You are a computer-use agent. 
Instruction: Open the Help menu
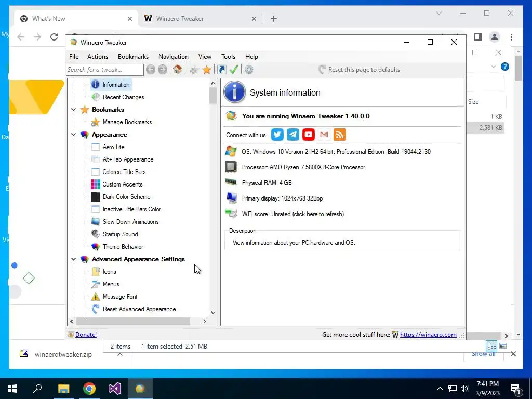[x=251, y=57]
